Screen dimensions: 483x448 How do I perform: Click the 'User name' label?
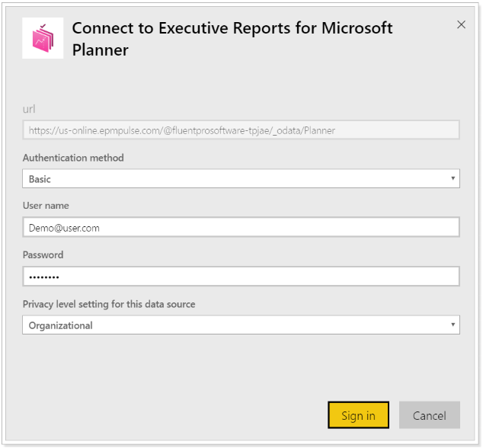point(46,206)
